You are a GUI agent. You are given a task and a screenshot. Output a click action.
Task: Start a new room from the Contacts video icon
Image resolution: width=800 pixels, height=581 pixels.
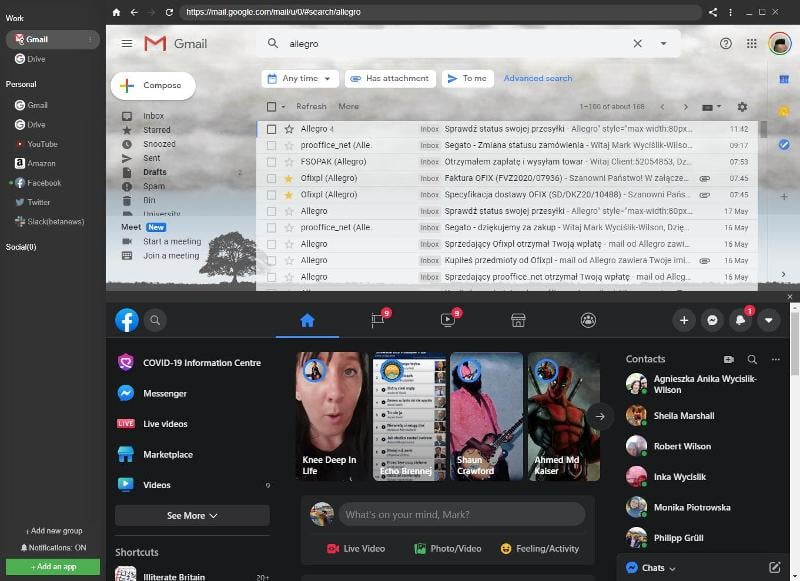729,360
